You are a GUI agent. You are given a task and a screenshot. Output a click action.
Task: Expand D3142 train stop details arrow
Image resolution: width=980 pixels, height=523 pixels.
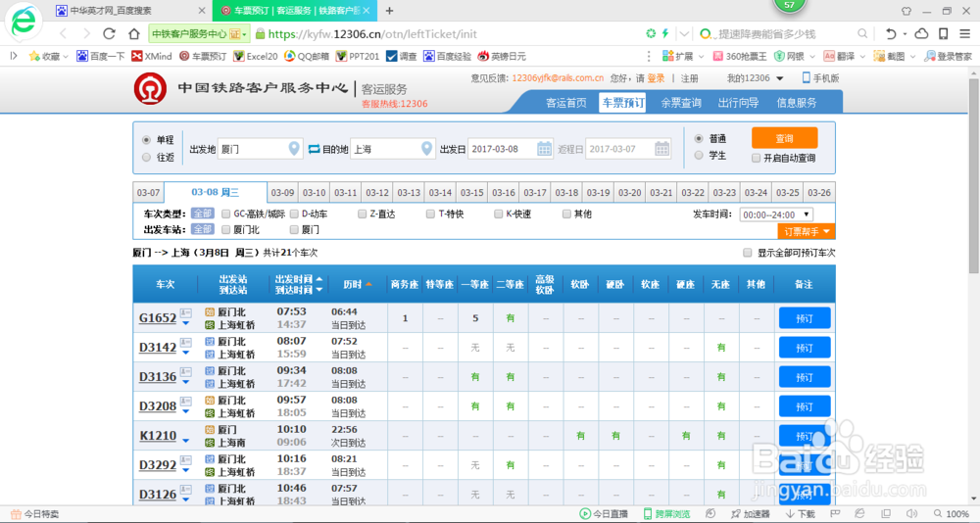tap(185, 353)
